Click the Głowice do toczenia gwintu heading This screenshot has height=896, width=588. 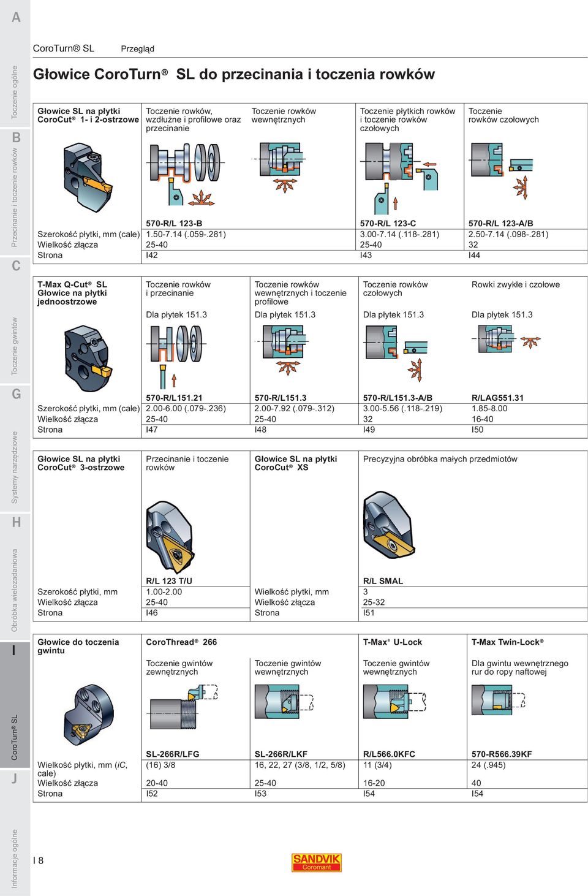[78, 647]
